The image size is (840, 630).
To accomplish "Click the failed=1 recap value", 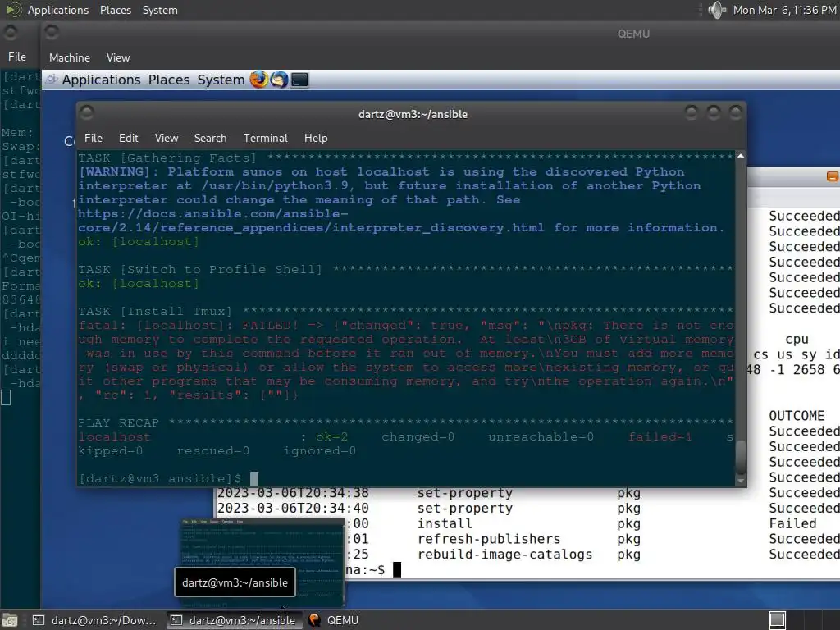I will click(660, 436).
